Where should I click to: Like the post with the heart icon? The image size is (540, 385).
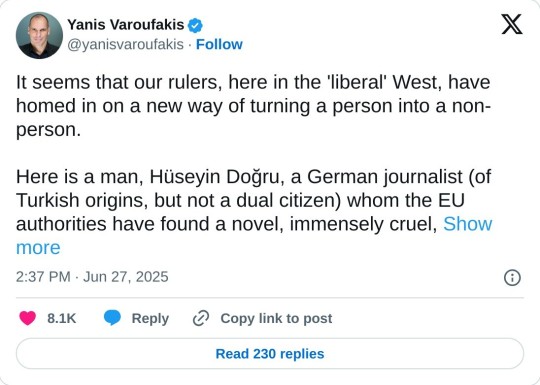[x=28, y=318]
